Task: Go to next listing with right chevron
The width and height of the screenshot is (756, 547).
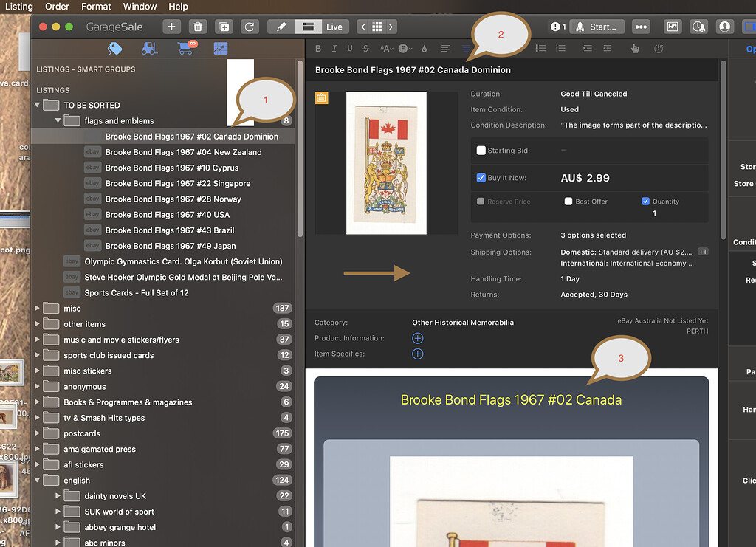Action: [391, 27]
